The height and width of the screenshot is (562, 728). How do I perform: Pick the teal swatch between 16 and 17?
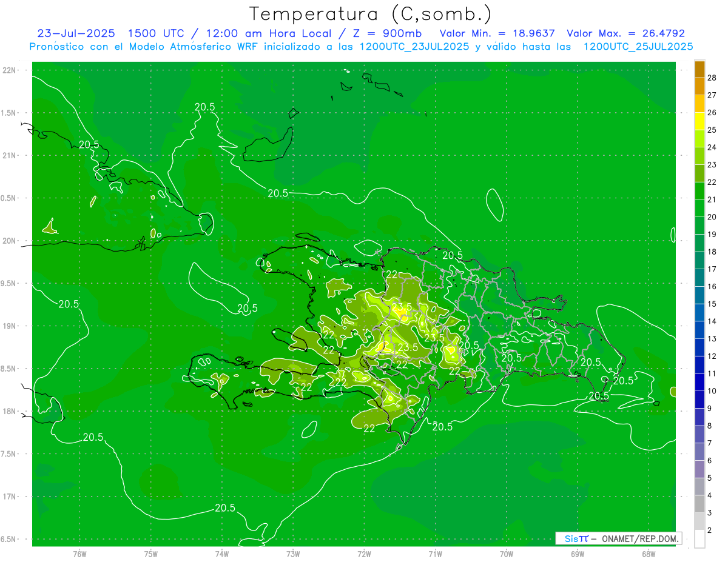(x=699, y=278)
